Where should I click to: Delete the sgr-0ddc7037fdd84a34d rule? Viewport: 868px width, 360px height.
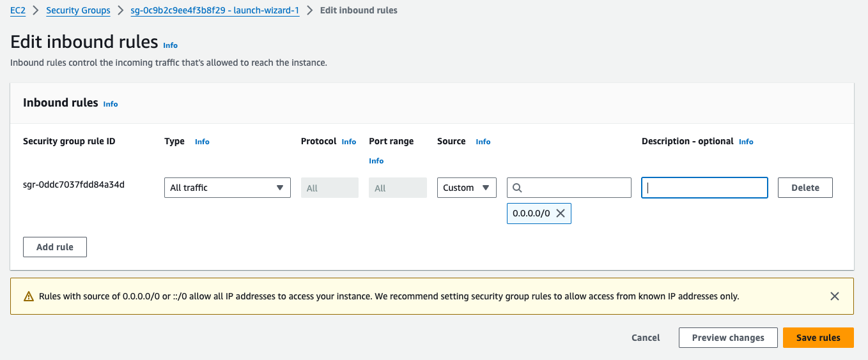(805, 188)
